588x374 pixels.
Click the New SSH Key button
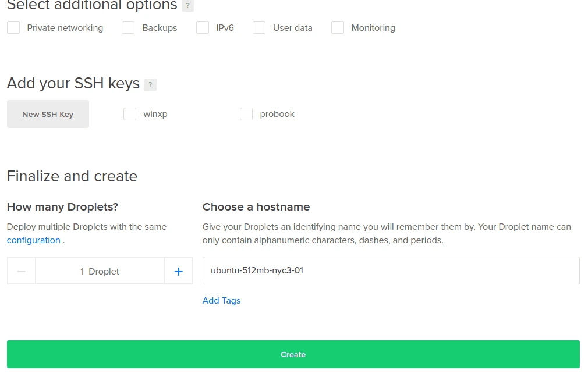pyautogui.click(x=48, y=113)
